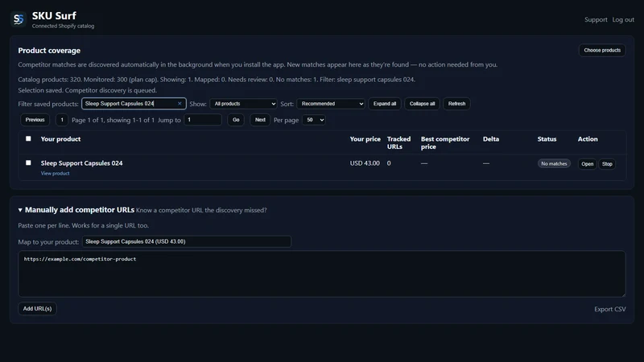Click the Your price column header

(365, 139)
